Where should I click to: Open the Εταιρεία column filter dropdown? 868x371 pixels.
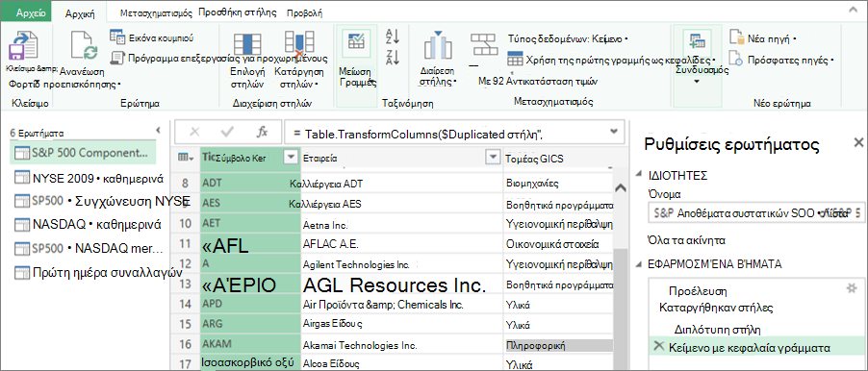492,158
